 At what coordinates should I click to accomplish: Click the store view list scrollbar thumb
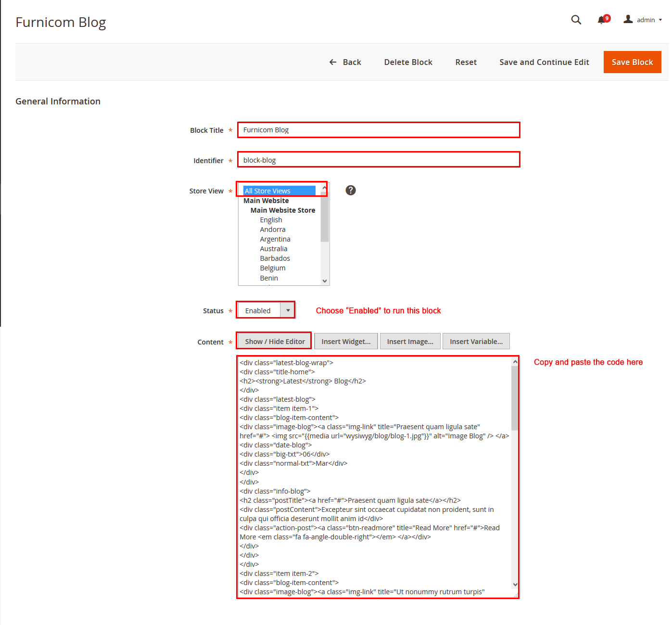[x=325, y=217]
